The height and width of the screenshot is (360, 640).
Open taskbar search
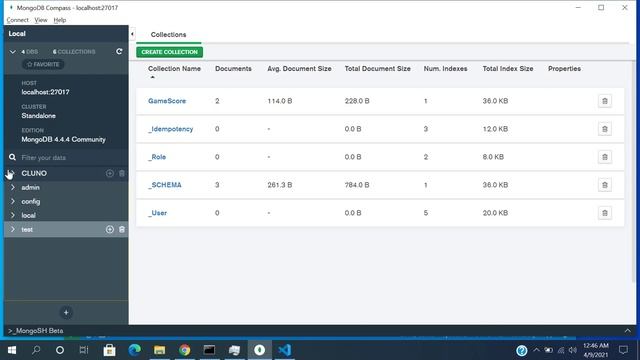(36, 350)
